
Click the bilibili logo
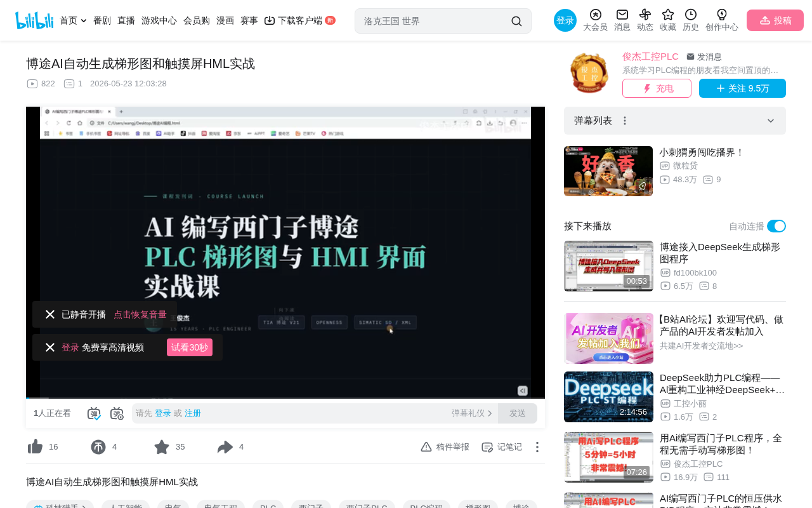pyautogui.click(x=34, y=20)
